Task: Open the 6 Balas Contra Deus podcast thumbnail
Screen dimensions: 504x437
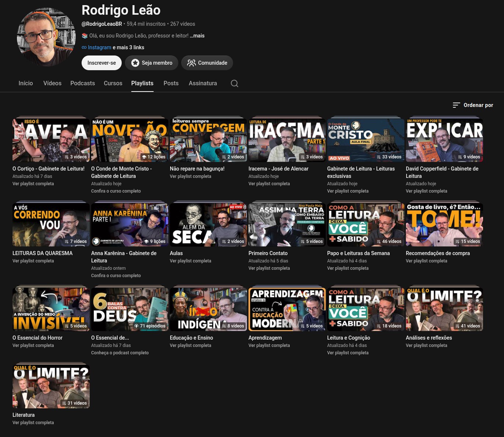Action: pyautogui.click(x=130, y=309)
